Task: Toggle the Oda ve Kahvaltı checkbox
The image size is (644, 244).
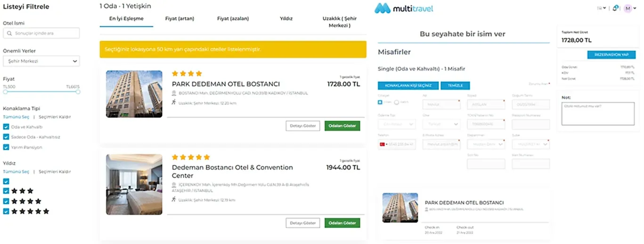Action: tap(6, 127)
